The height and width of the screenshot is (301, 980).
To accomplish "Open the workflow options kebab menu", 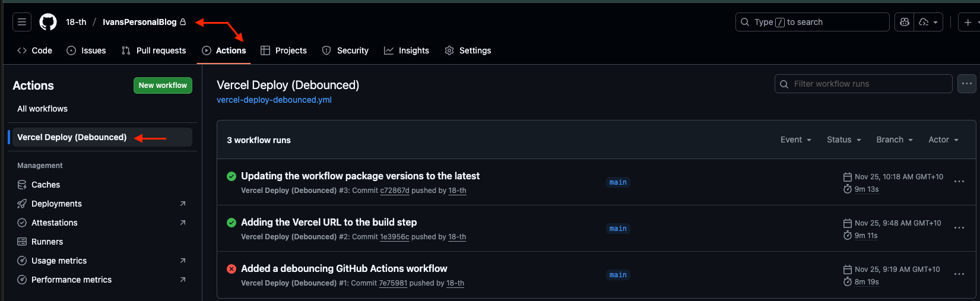I will coord(967,84).
